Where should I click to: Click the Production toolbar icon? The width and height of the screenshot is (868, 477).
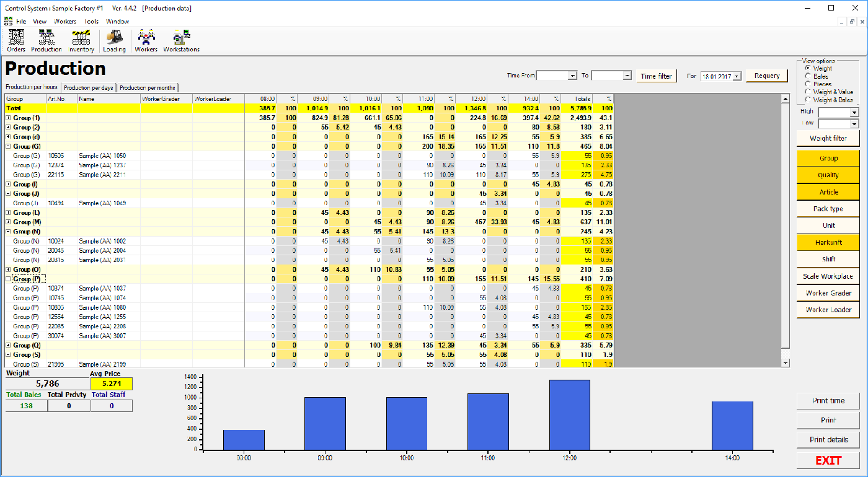[46, 40]
